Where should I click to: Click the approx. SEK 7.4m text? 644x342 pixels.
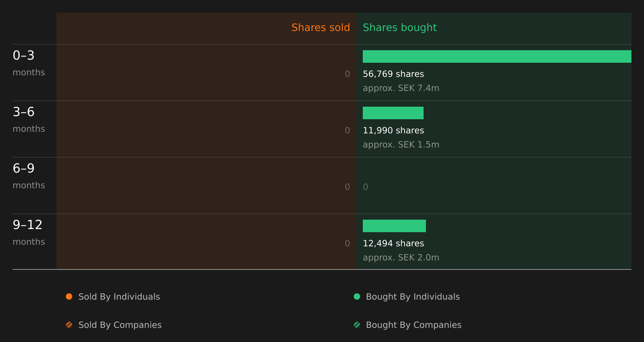click(x=401, y=88)
